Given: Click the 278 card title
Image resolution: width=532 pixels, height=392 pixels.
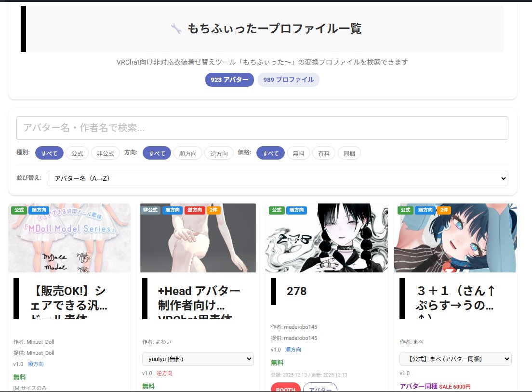Looking at the screenshot, I should 296,291.
